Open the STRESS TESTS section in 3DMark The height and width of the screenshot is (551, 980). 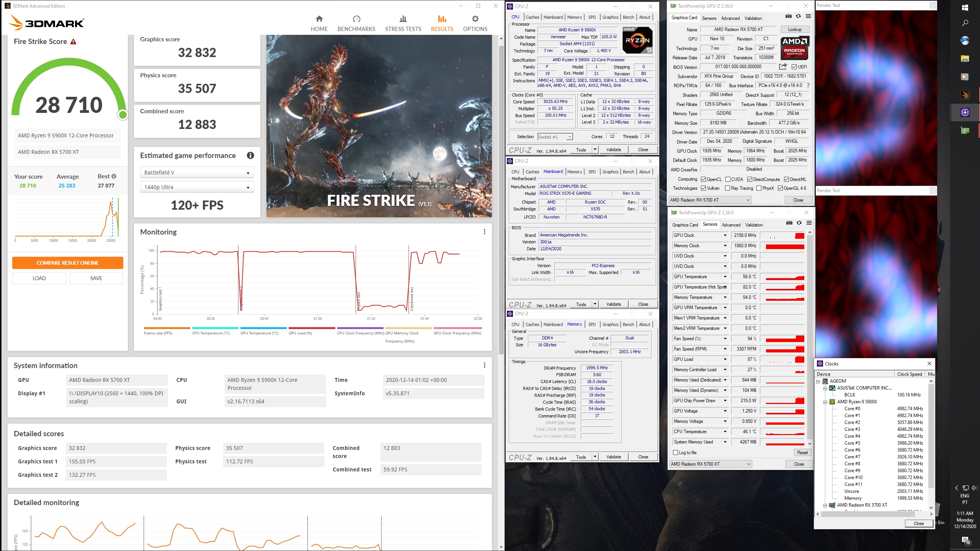403,23
